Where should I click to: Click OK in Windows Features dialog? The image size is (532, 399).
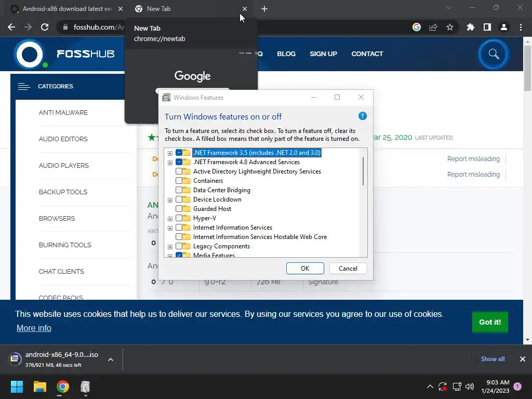[x=305, y=269]
